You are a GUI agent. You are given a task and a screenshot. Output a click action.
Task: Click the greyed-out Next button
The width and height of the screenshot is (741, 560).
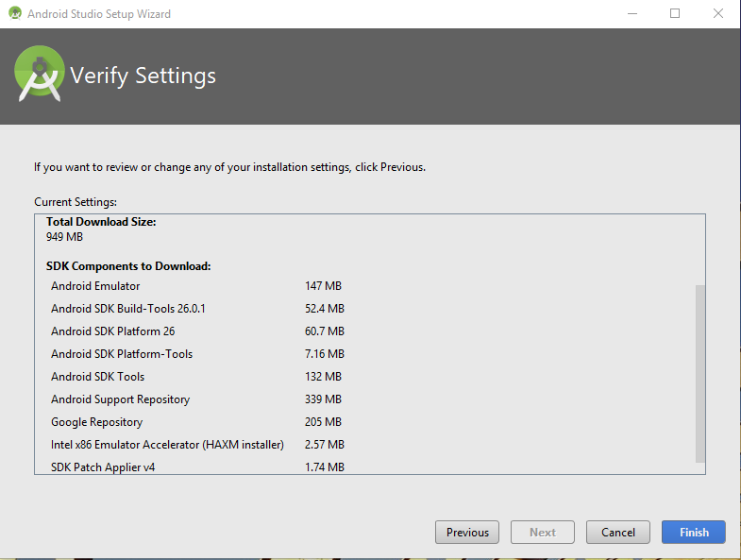click(x=543, y=533)
